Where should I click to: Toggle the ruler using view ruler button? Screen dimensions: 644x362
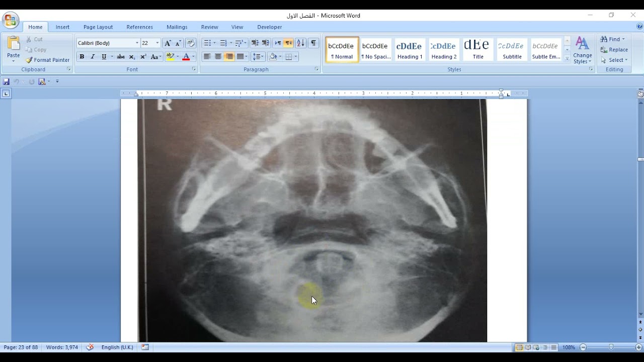pos(640,94)
